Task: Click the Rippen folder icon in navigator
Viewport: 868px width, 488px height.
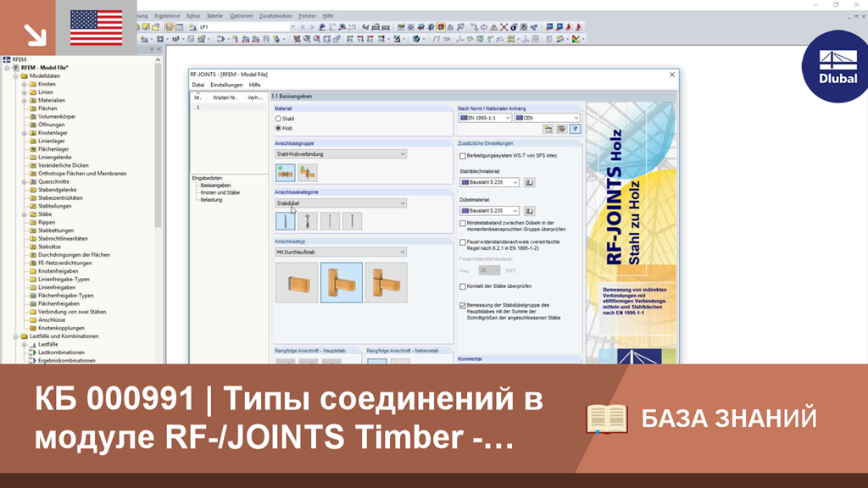Action: click(x=33, y=222)
